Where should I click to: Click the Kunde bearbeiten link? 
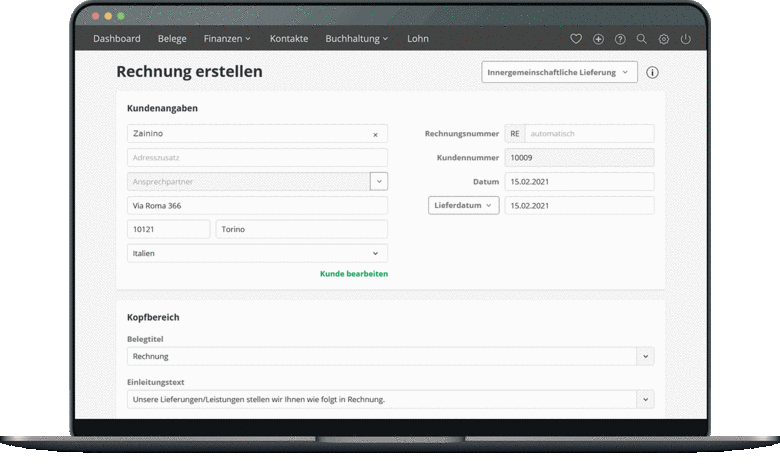353,274
